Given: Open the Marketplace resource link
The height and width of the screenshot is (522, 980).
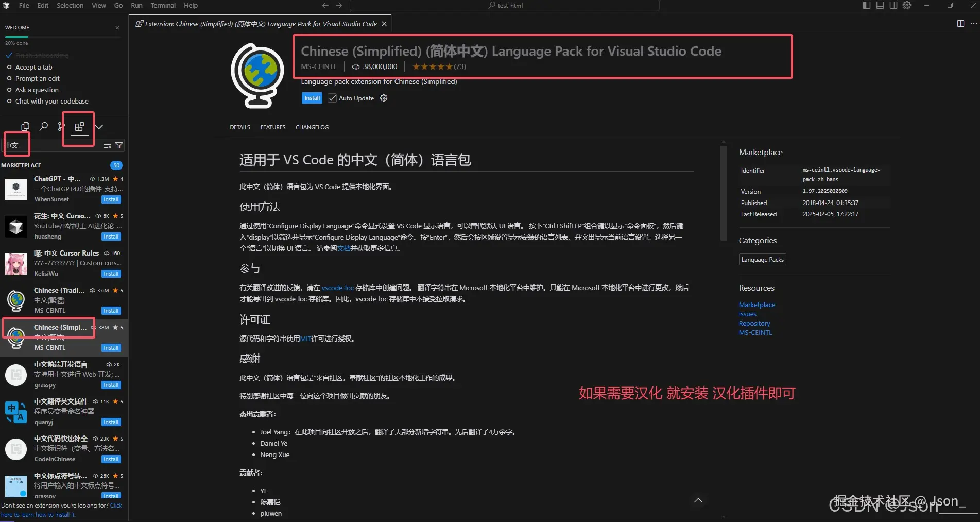Looking at the screenshot, I should point(757,305).
